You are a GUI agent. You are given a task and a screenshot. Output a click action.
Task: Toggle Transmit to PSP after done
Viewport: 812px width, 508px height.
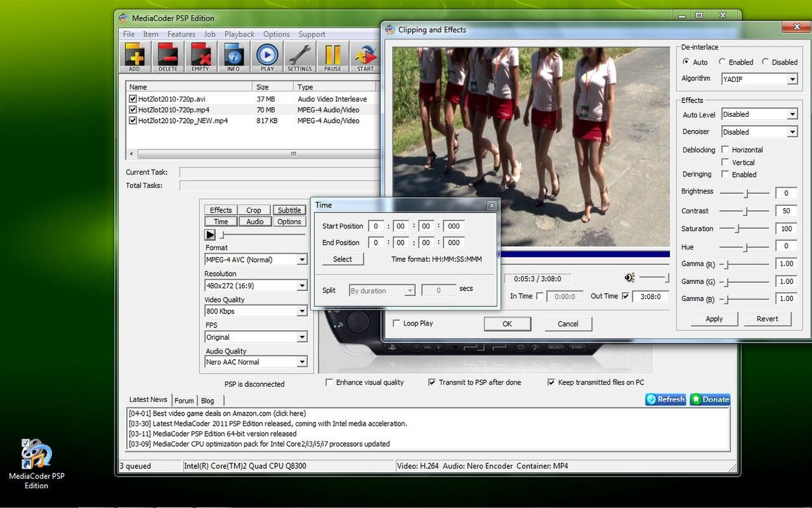tap(432, 382)
